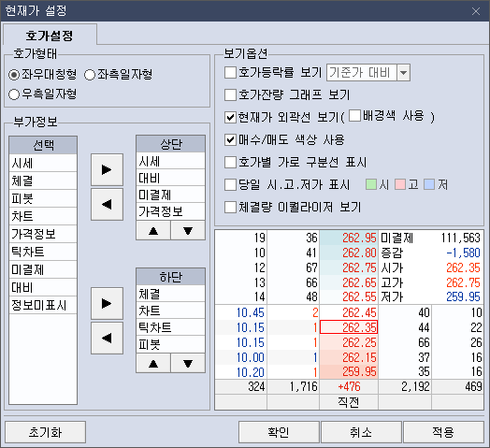Select 차트 in 하단 list
490x448 pixels.
(x=170, y=311)
